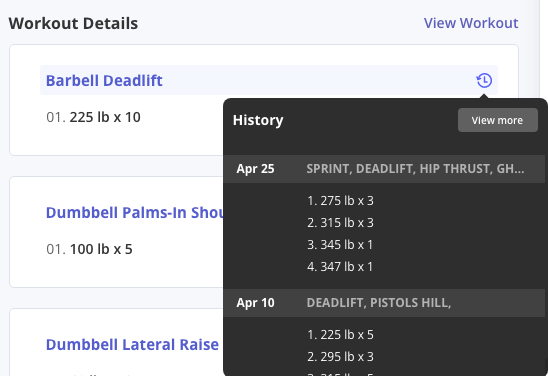Open Dumbbell Lateral Raise exercise link
This screenshot has height=376, width=548.
coord(132,345)
